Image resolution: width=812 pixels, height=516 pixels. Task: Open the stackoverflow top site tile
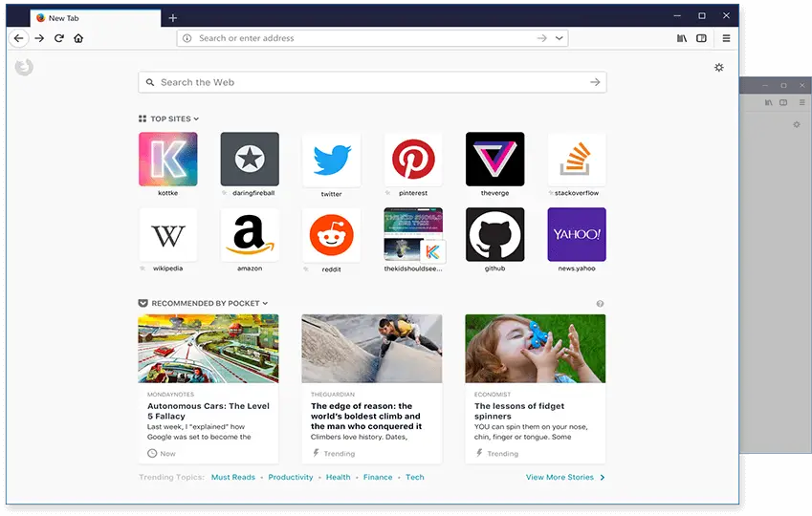(x=577, y=159)
